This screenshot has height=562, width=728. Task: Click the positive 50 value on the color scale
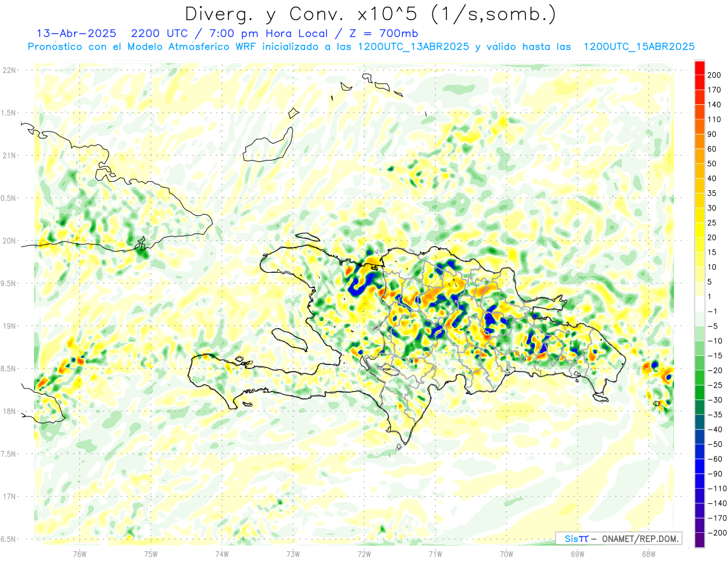[x=713, y=164]
